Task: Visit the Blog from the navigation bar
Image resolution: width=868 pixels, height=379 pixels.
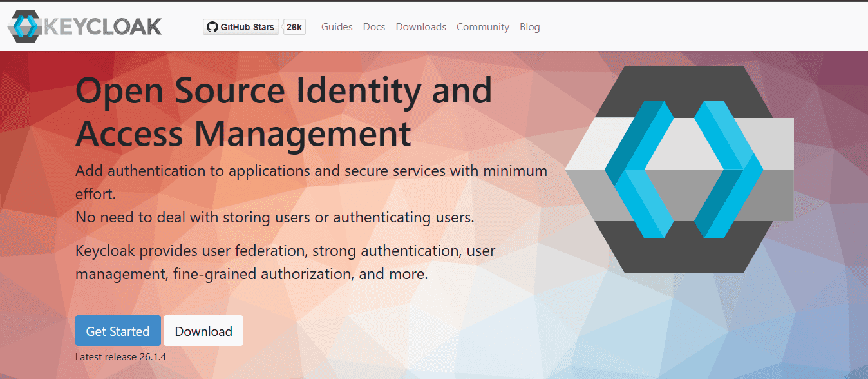Action: pyautogui.click(x=529, y=27)
